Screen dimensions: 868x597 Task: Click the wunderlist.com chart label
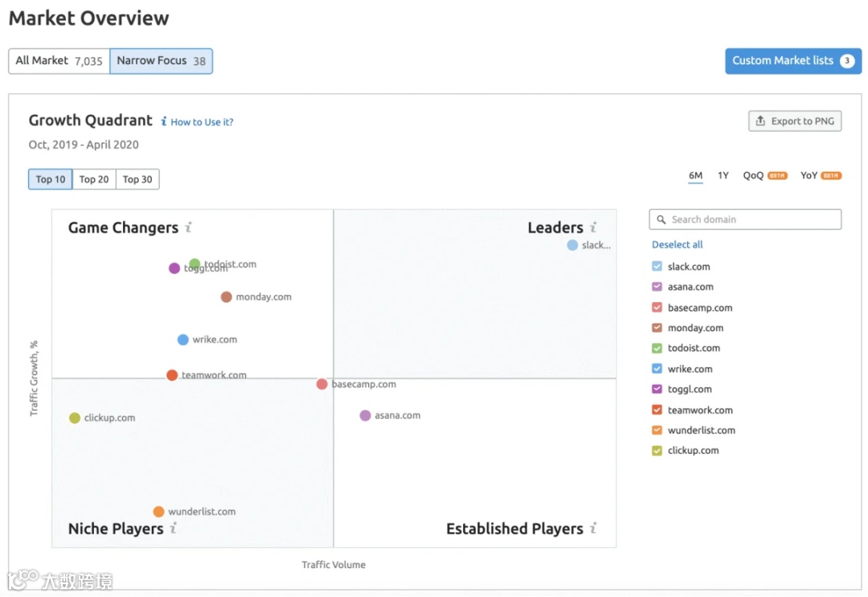202,512
